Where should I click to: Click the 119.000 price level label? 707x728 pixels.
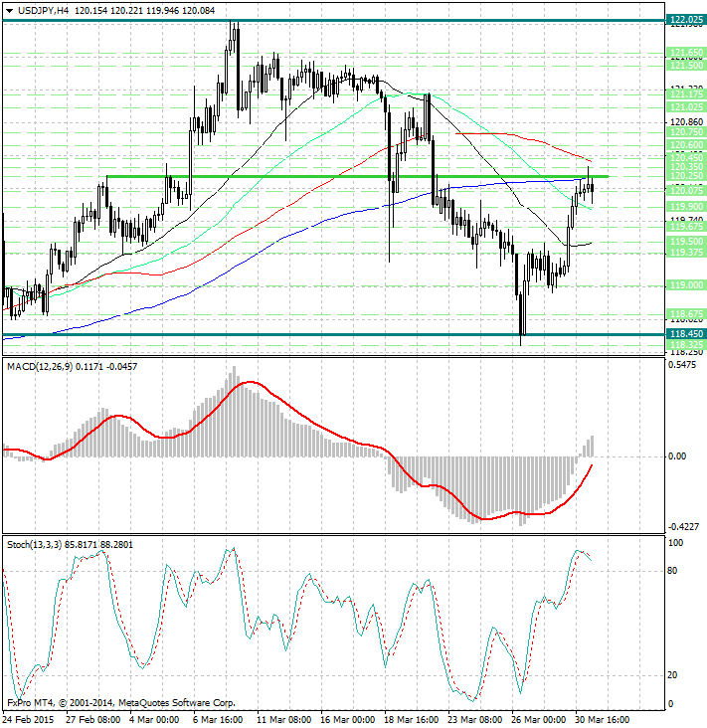pyautogui.click(x=686, y=285)
